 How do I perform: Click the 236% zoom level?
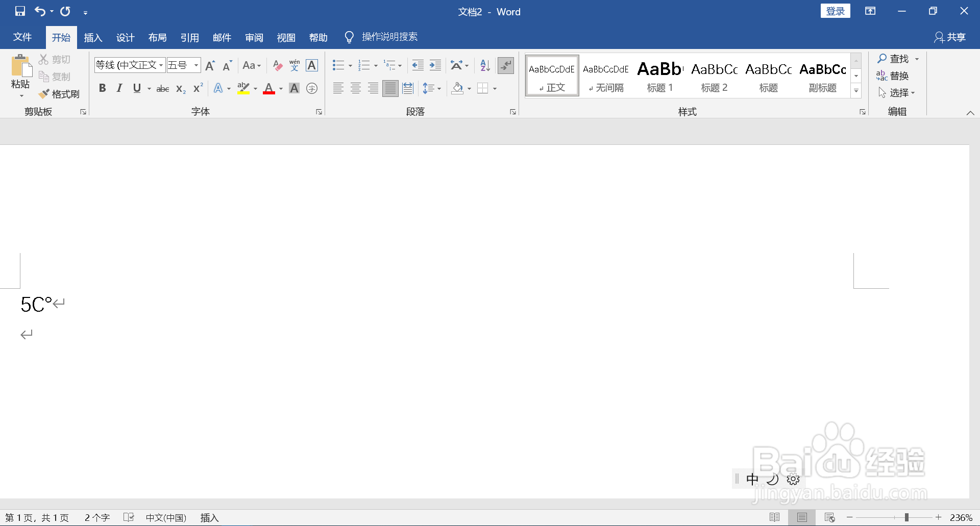[x=961, y=517]
